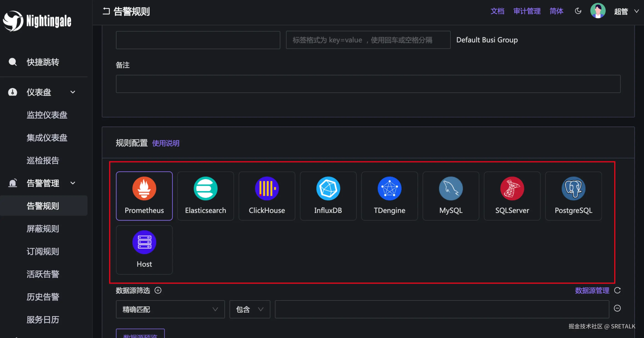Image resolution: width=644 pixels, height=338 pixels.
Task: Open the 审计管理 link
Action: (x=527, y=11)
